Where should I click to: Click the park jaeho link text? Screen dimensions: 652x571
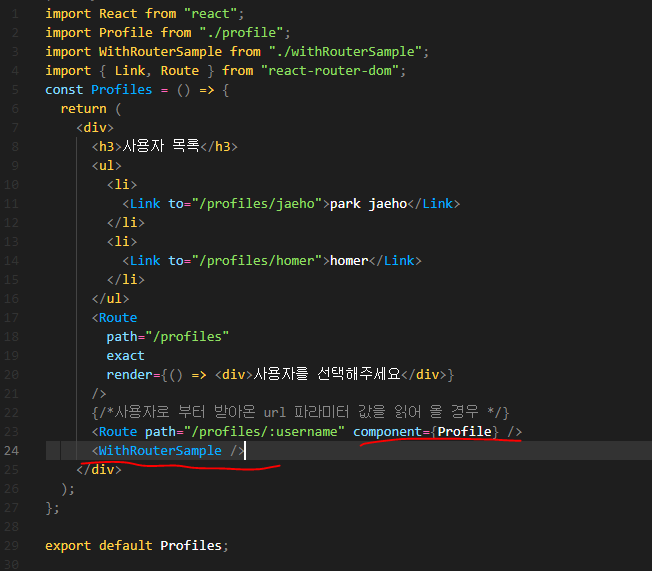click(368, 204)
